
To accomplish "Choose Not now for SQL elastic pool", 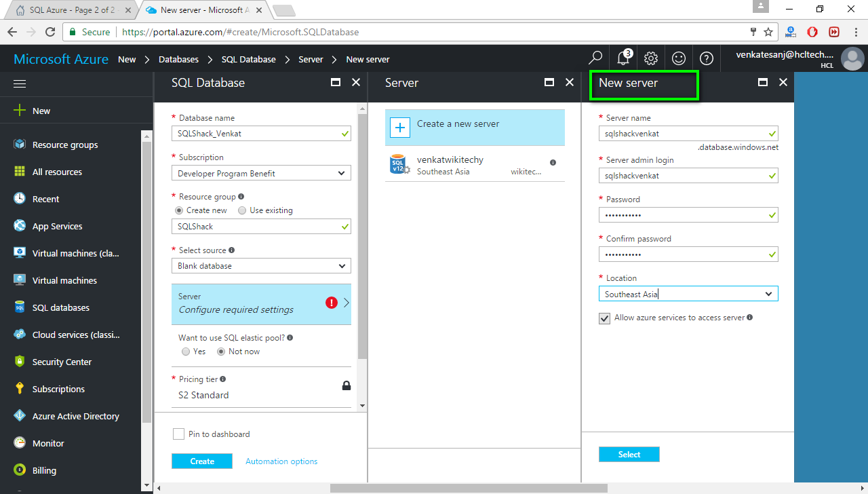I will tap(221, 351).
